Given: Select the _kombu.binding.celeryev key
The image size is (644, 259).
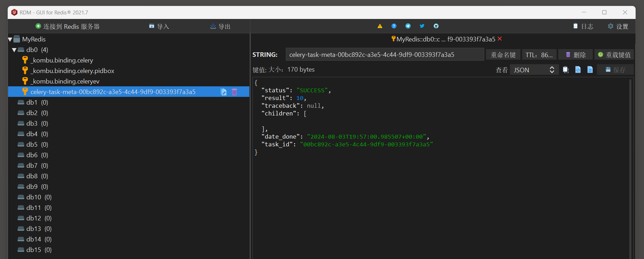Looking at the screenshot, I should pos(65,81).
